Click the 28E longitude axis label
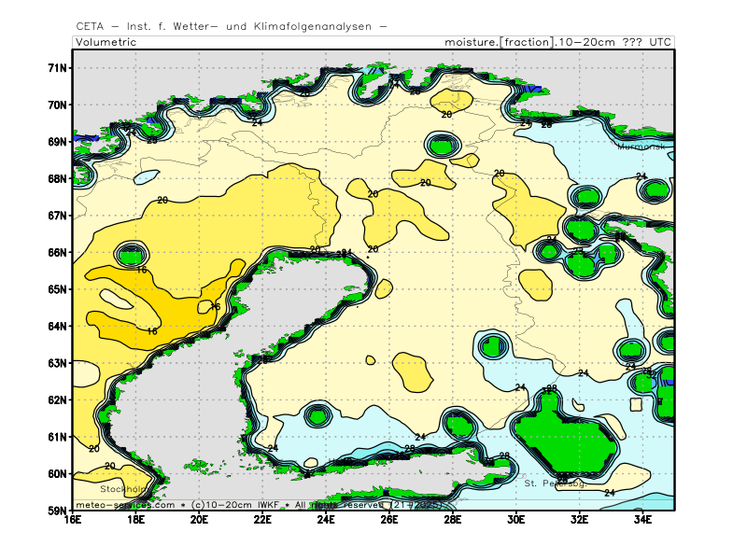 tap(453, 520)
